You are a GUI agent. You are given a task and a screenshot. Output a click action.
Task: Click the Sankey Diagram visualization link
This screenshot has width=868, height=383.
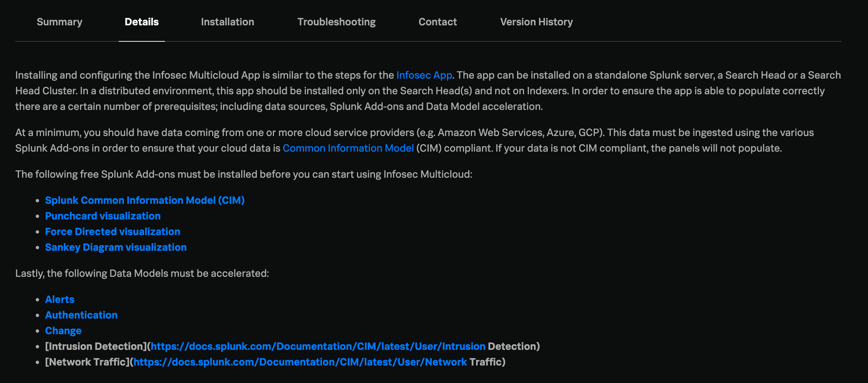point(116,247)
